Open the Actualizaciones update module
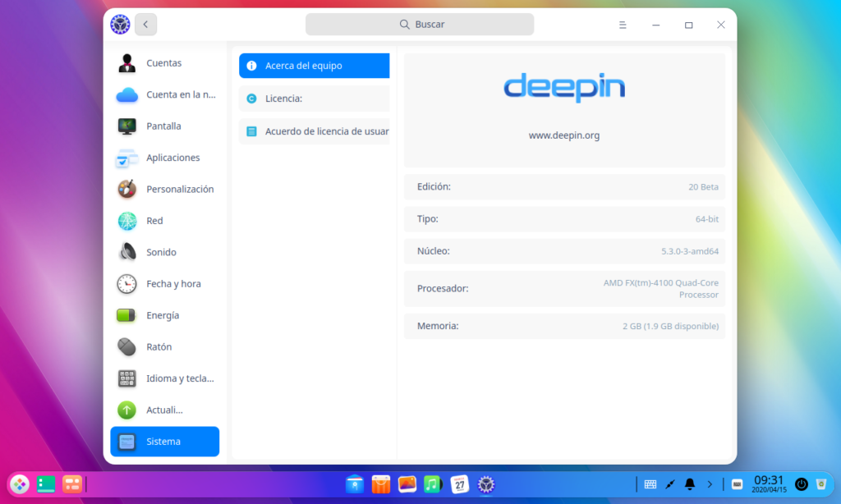 coord(164,410)
